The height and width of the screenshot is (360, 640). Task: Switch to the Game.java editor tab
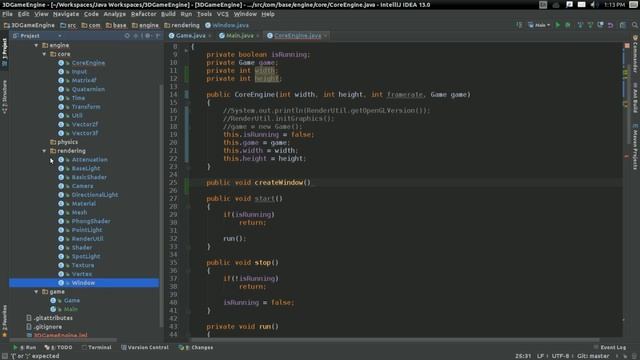[x=190, y=36]
